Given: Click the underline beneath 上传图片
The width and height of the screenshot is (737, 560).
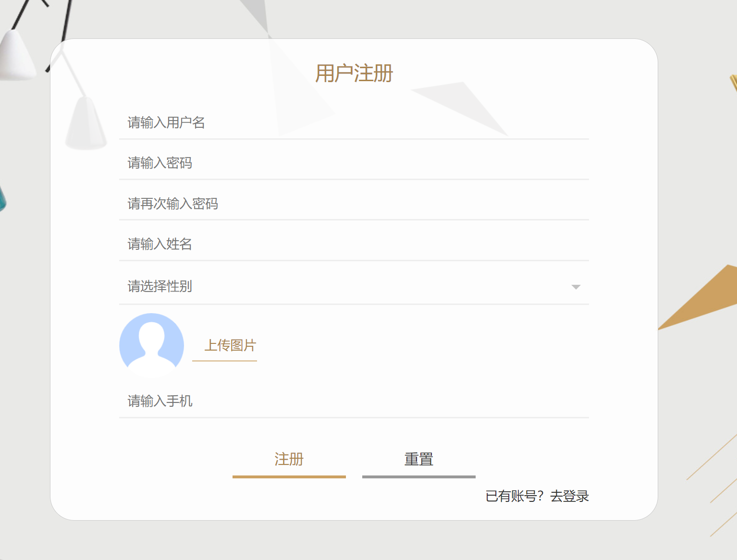Looking at the screenshot, I should (224, 360).
